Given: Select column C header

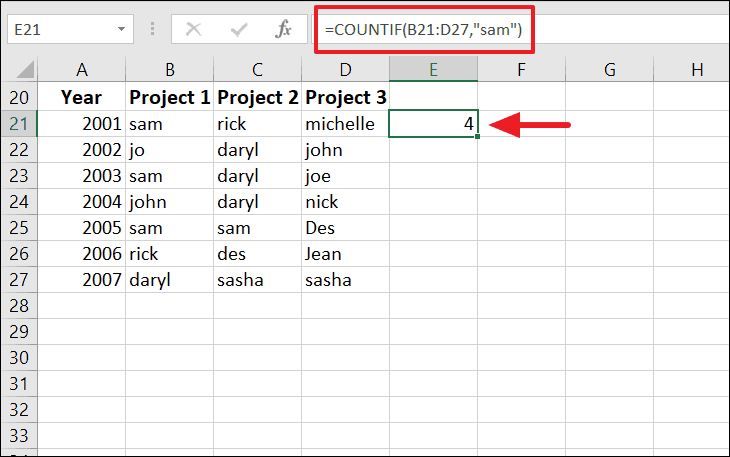Looking at the screenshot, I should pyautogui.click(x=257, y=69).
